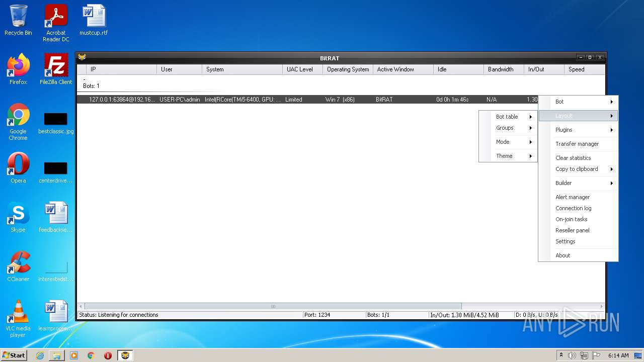Click the horizontal scrollbar thumb

[x=273, y=306]
